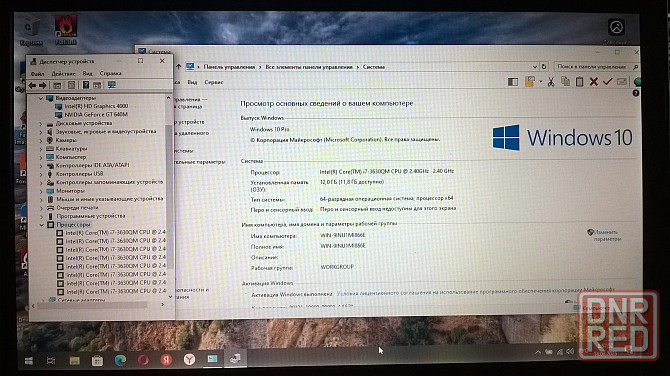This screenshot has width=670, height=376.
Task: Open Task View on the taskbar
Action: coord(51,361)
